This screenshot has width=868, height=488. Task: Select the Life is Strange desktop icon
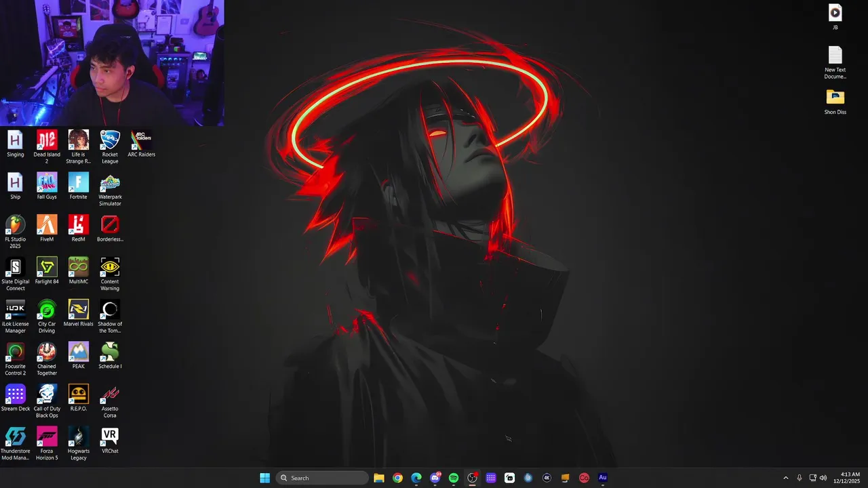coord(78,147)
